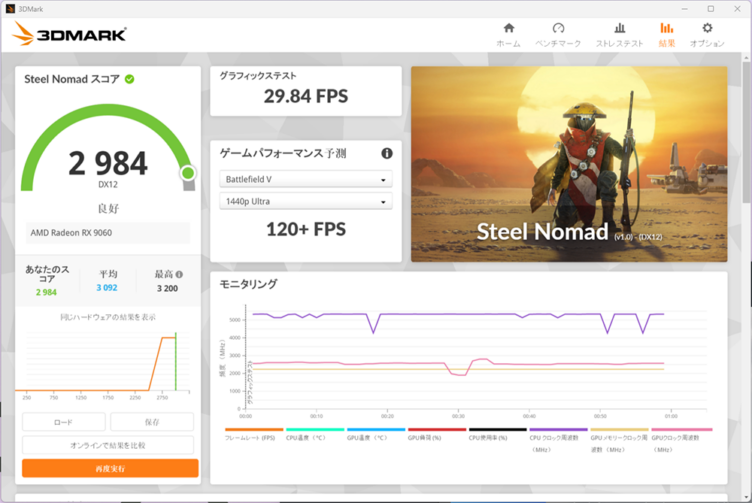Click the green validation checkmark icon

pos(129,79)
